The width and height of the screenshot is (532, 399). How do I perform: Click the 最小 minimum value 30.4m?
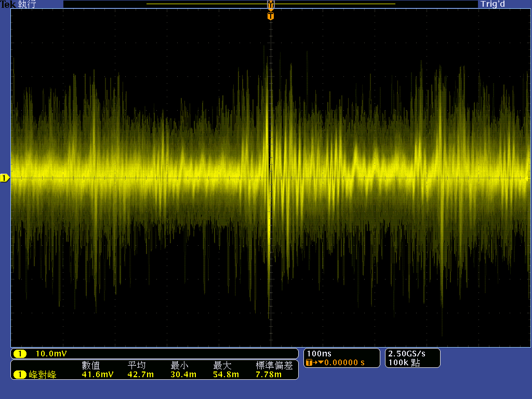tap(183, 375)
